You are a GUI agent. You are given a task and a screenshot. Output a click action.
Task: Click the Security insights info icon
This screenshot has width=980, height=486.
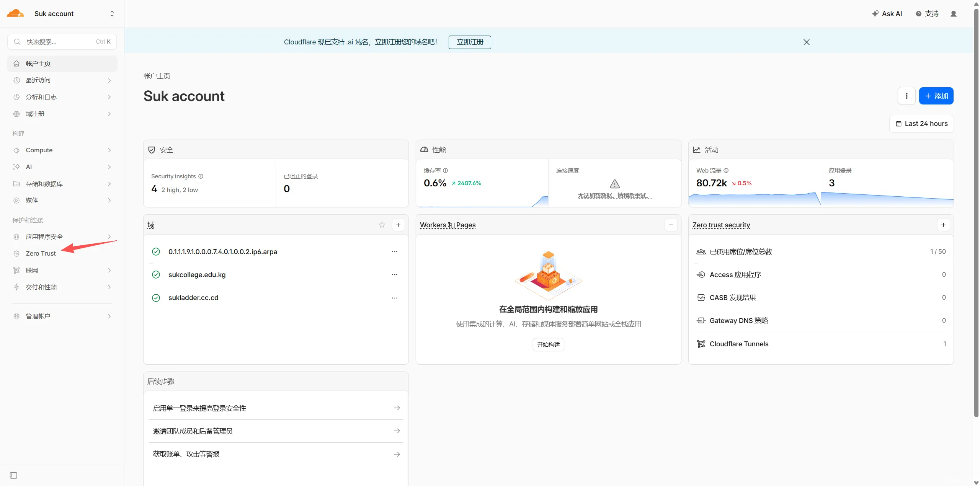(201, 176)
